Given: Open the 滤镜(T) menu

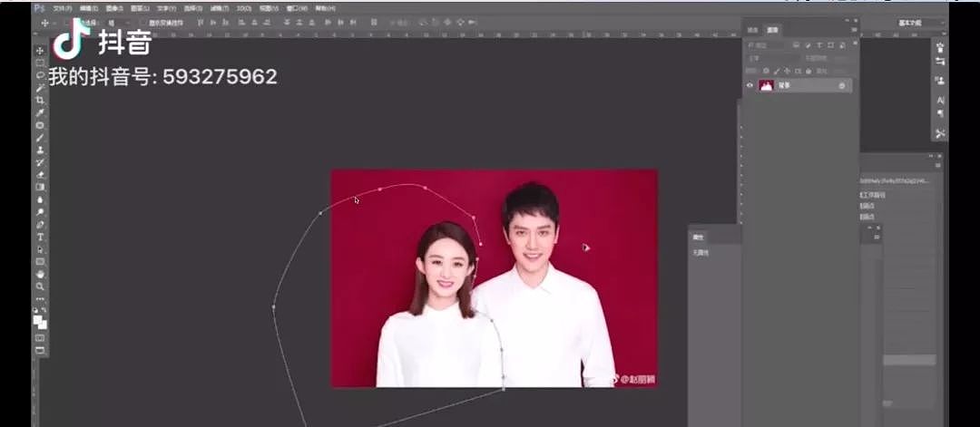Looking at the screenshot, I should pyautogui.click(x=218, y=9).
